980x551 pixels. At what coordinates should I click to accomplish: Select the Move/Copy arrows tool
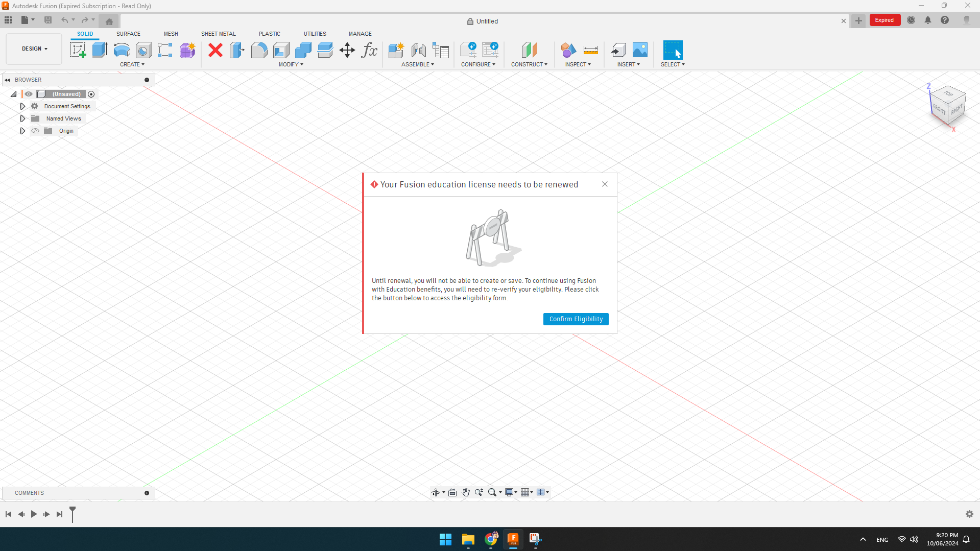coord(347,50)
